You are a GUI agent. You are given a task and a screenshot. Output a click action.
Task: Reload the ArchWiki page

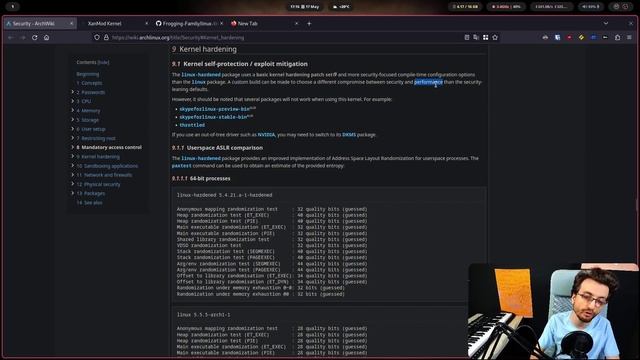click(x=35, y=38)
